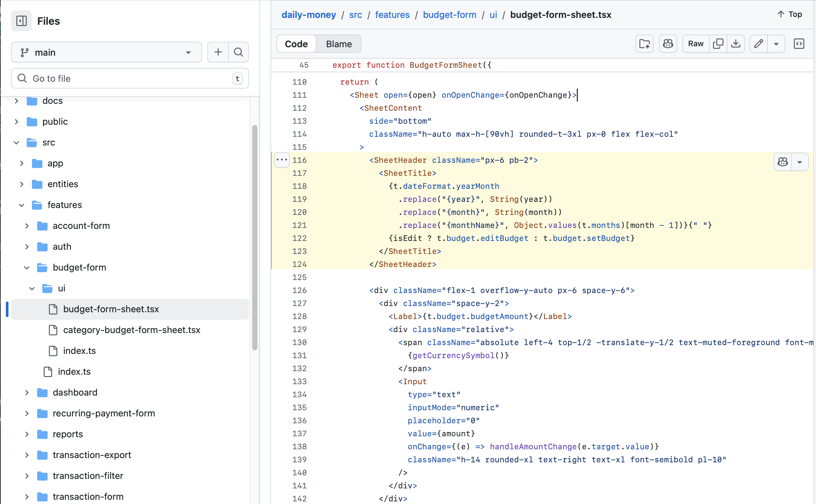Switch to the Blame tab
The height and width of the screenshot is (504, 816).
[x=339, y=44]
